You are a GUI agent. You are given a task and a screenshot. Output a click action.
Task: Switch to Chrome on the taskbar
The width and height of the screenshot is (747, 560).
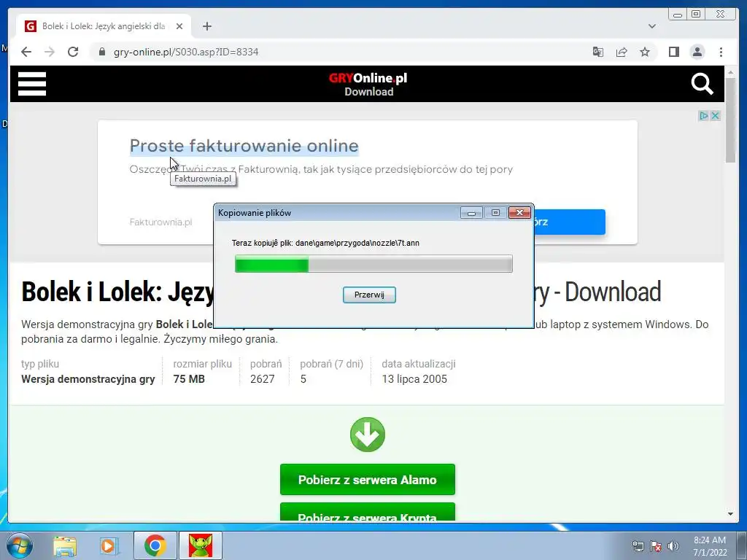(x=155, y=545)
